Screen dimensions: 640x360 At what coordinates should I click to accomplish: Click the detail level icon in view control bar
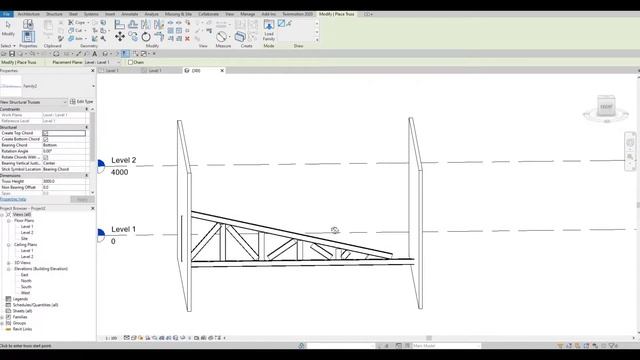tap(127, 338)
